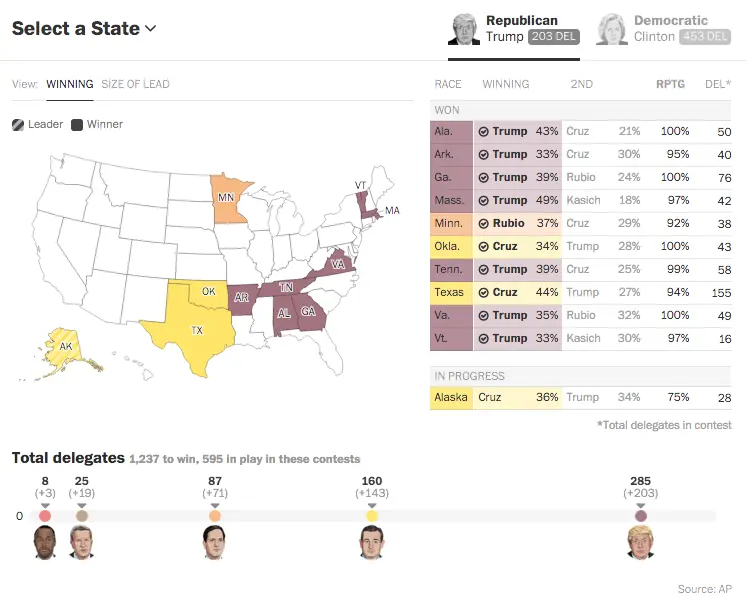The height and width of the screenshot is (611, 746).
Task: Switch view to SIZE OF LEAD
Action: coord(135,84)
